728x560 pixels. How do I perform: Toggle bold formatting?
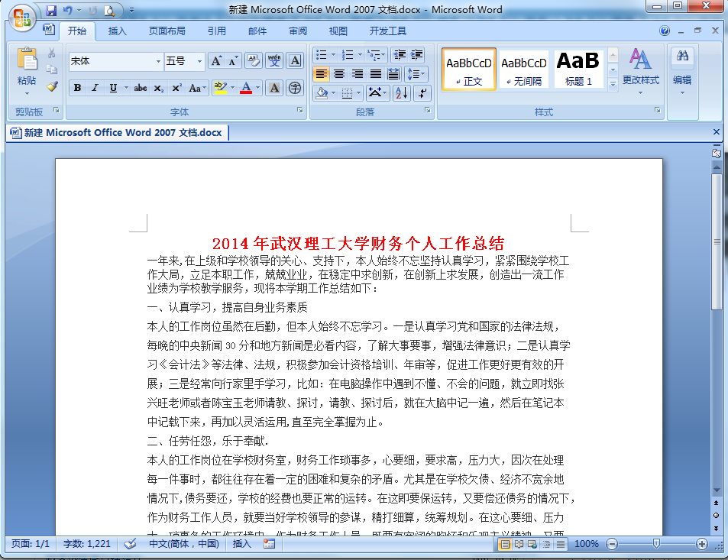[77, 88]
